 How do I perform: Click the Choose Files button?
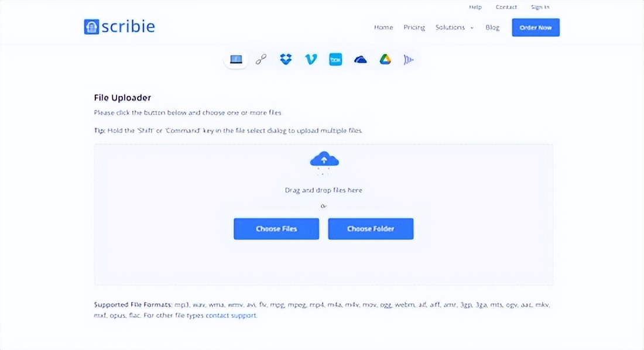pos(276,229)
